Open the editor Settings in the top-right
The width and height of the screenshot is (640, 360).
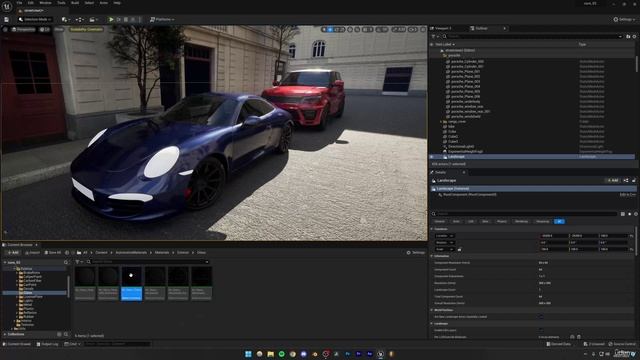pos(624,19)
